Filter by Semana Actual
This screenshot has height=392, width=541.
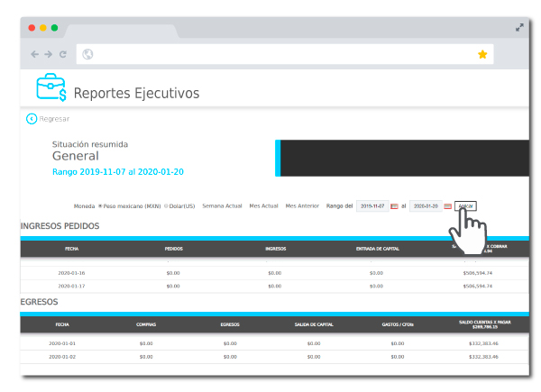tap(222, 206)
